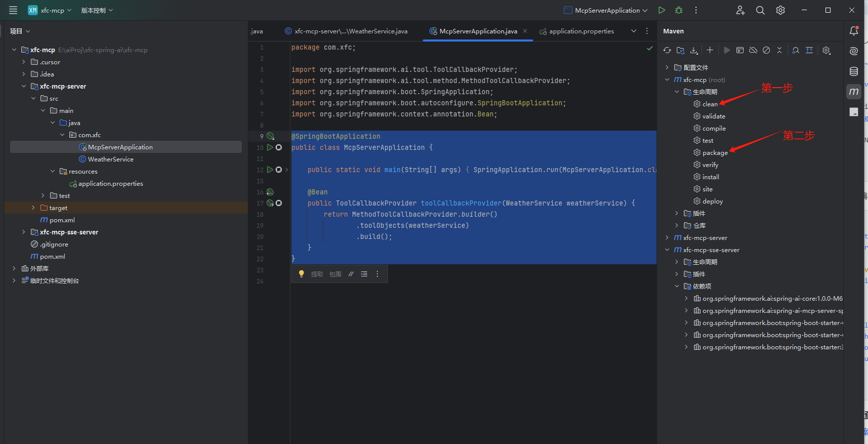Open Database tool window

click(x=854, y=71)
